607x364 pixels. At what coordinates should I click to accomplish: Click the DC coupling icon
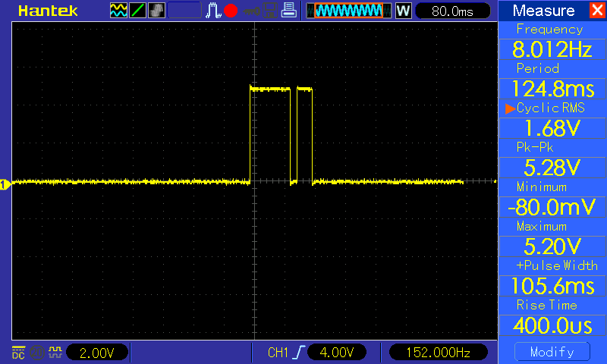point(18,353)
